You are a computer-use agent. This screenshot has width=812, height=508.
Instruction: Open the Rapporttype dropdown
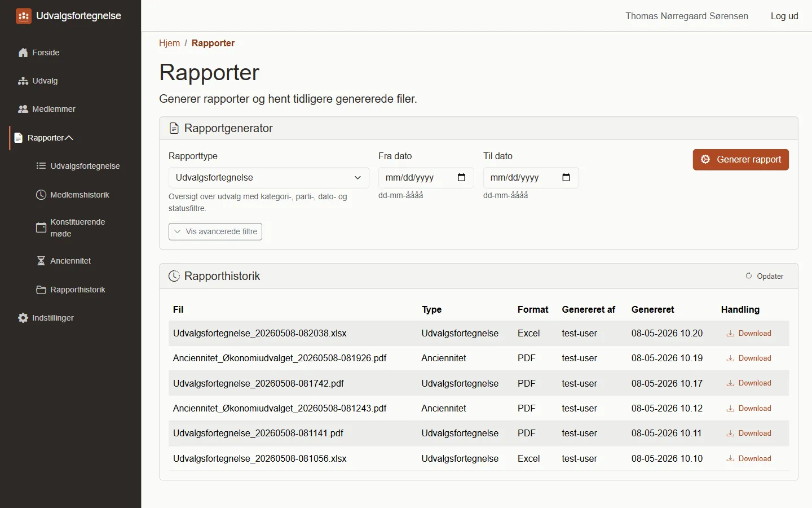269,178
